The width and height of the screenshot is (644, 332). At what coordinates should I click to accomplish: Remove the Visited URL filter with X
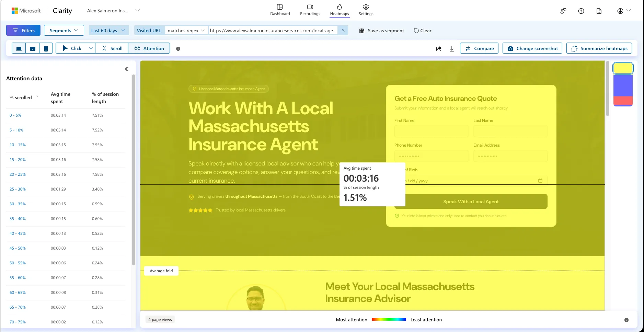343,30
